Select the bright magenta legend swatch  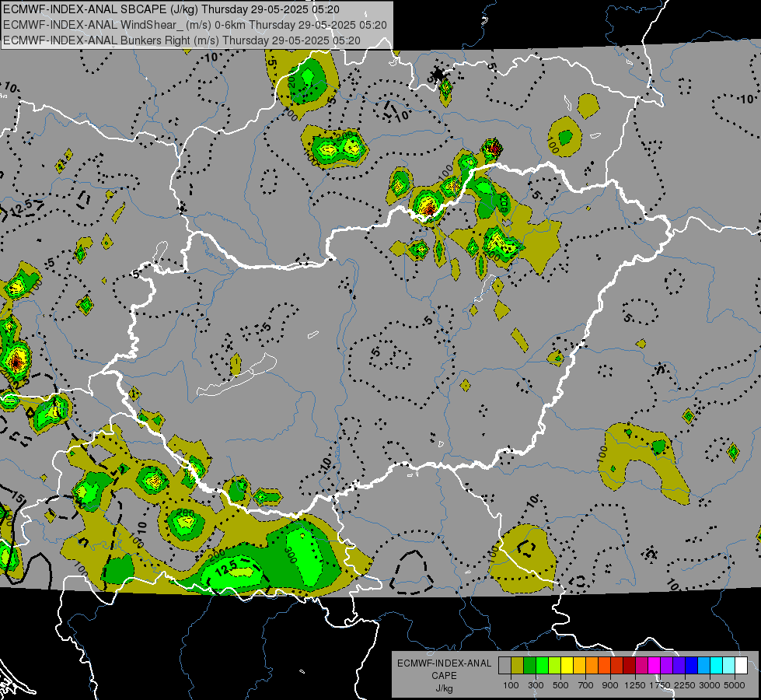point(654,666)
